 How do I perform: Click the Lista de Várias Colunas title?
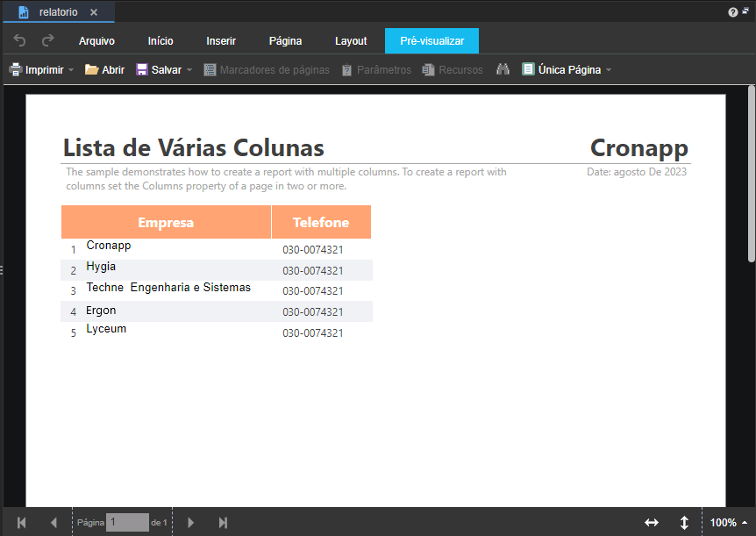193,147
